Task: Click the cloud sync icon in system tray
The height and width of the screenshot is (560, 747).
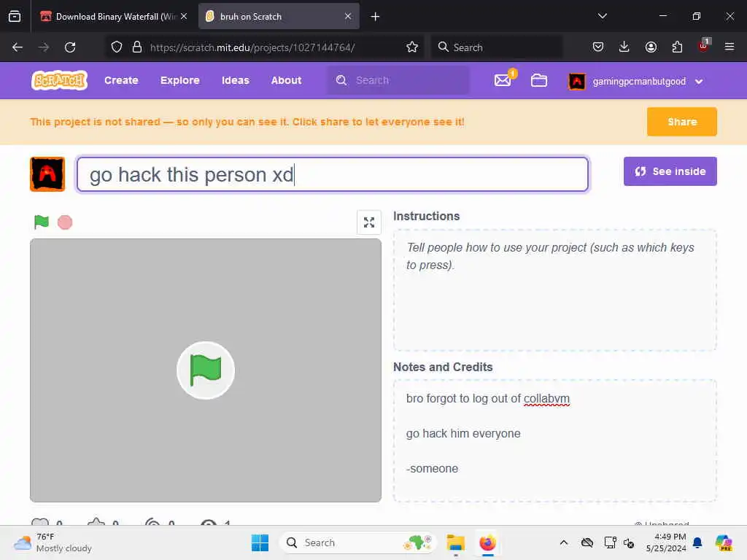Action: tap(587, 542)
